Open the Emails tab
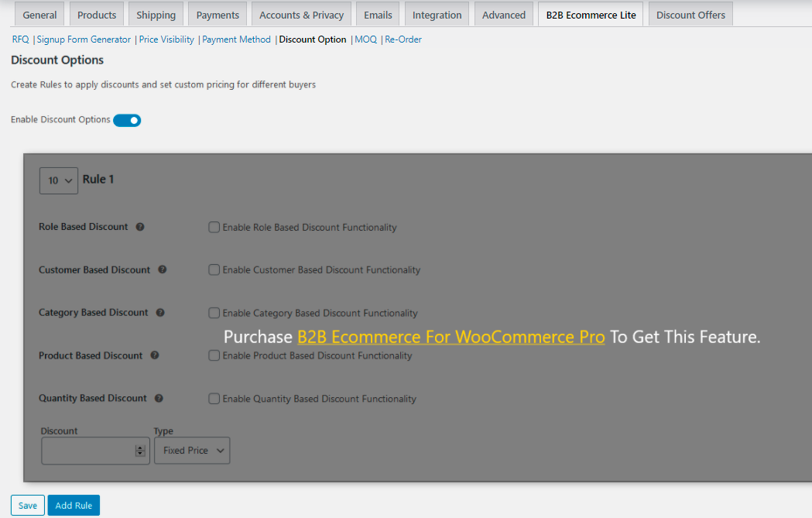Viewport: 812px width, 518px height. point(378,15)
